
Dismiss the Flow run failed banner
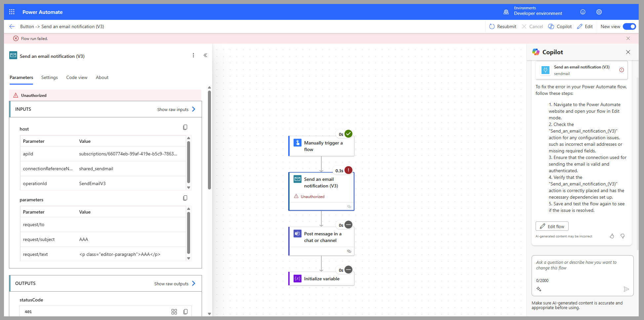point(628,38)
